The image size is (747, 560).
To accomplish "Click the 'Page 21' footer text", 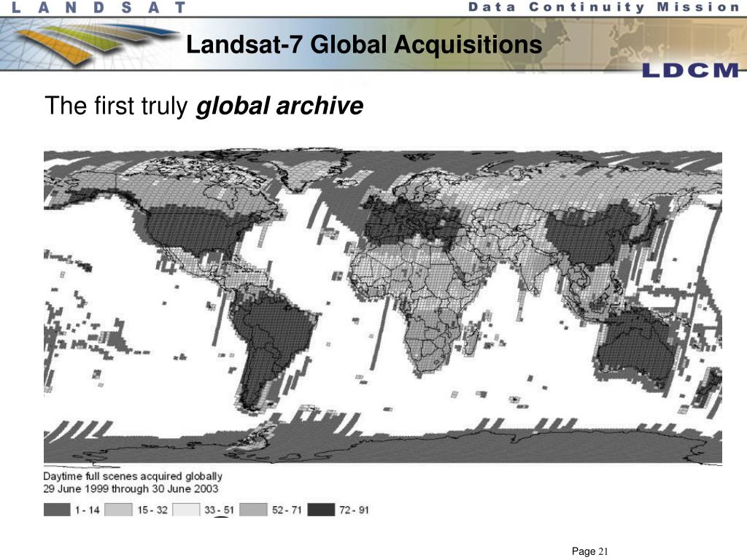I will (589, 551).
